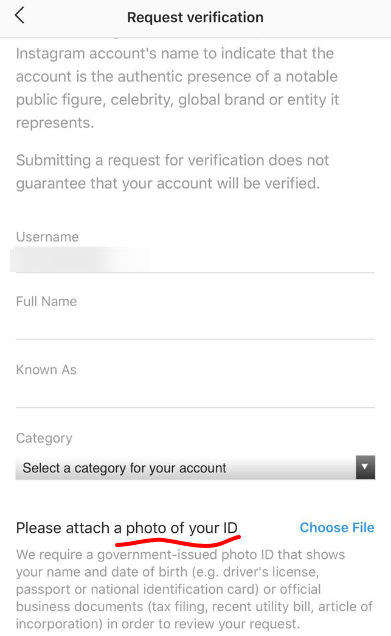Tap the Username label
391x636 pixels.
coord(47,237)
